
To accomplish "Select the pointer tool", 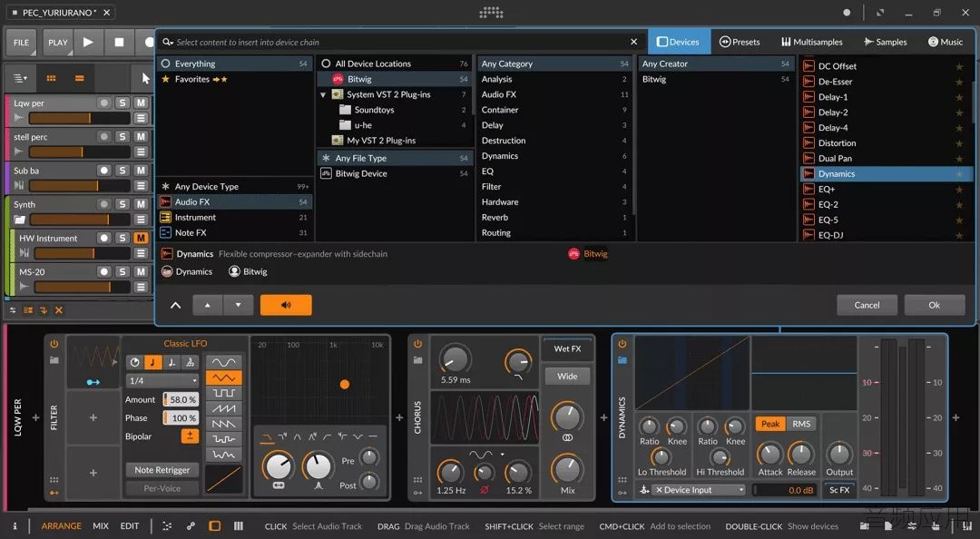I will [x=145, y=78].
